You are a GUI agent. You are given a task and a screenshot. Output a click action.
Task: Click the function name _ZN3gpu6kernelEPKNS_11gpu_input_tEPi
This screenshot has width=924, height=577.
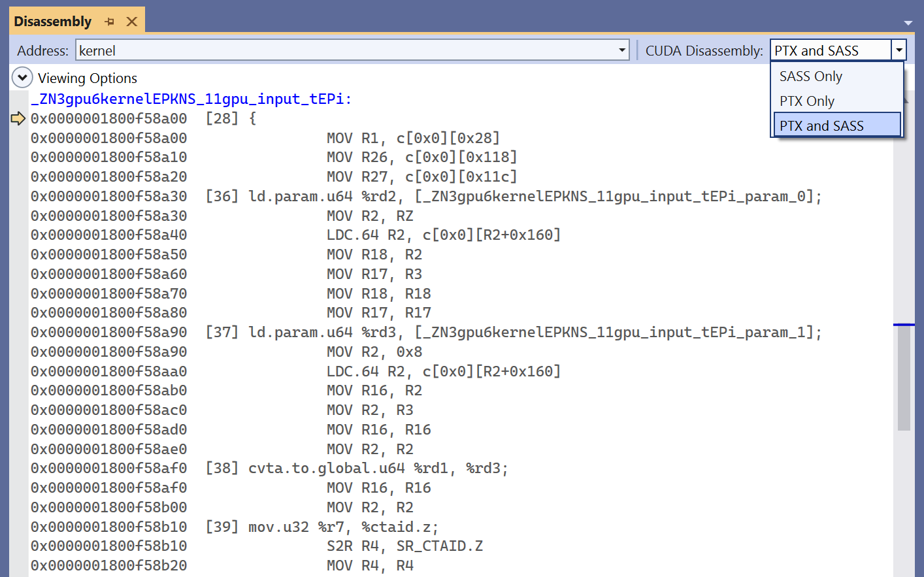(191, 99)
